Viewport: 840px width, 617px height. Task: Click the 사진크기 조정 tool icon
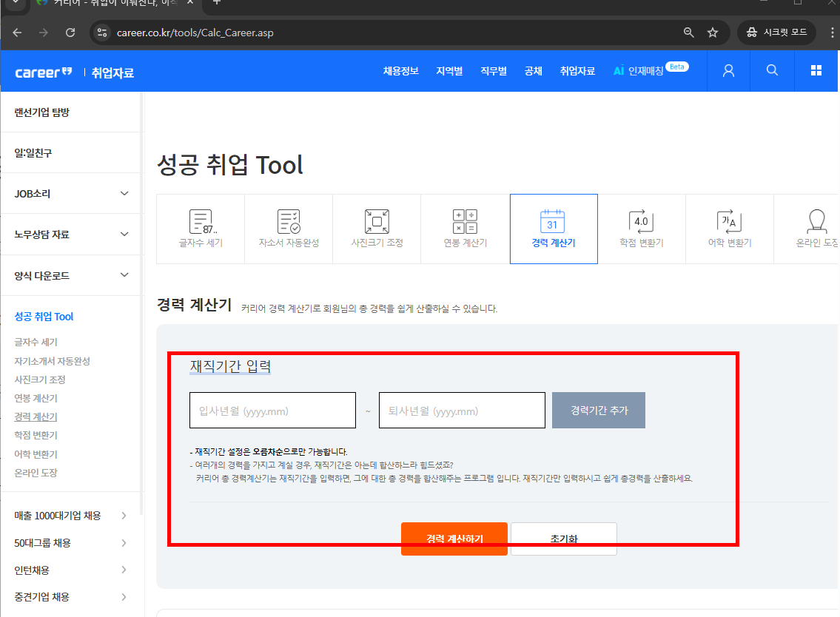[377, 229]
